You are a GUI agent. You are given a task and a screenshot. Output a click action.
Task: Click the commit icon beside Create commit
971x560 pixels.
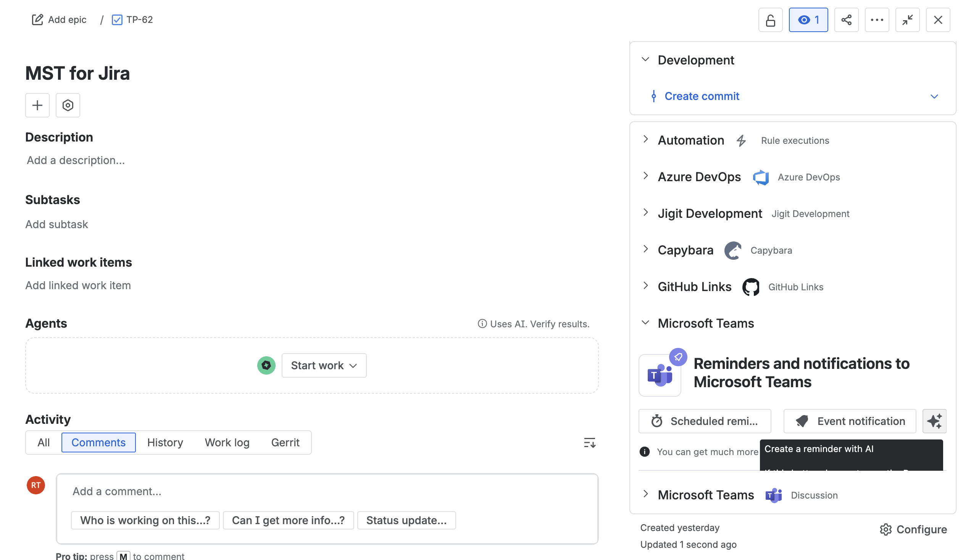click(653, 96)
